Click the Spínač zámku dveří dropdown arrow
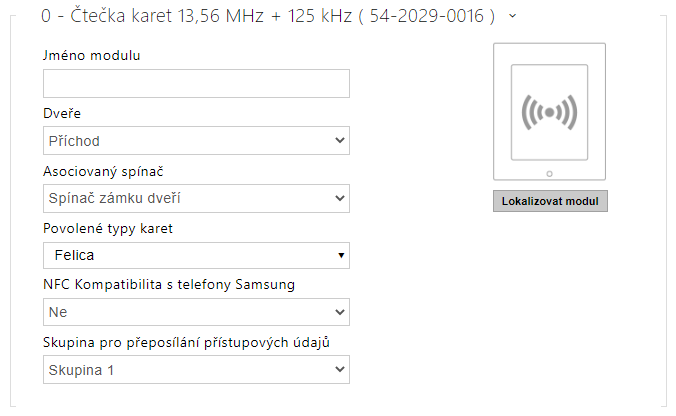This screenshot has width=676, height=416. point(340,198)
